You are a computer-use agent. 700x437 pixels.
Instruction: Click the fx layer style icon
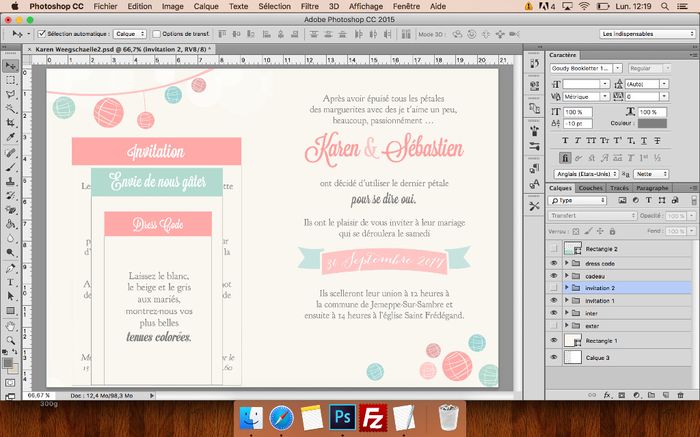607,396
